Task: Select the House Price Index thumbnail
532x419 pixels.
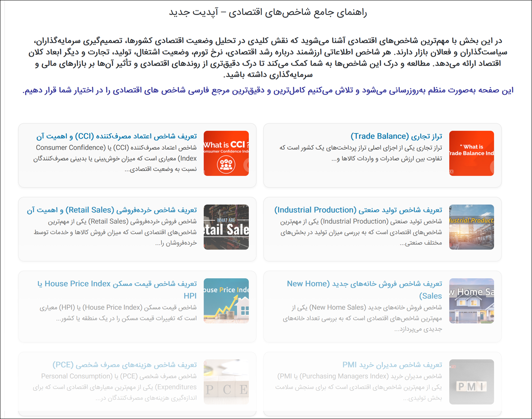Action: (226, 301)
